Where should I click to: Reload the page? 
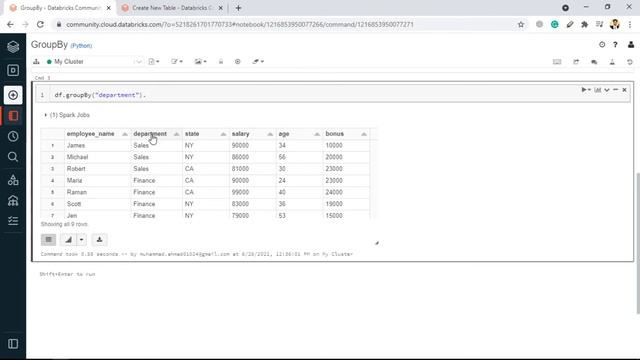tap(40, 24)
